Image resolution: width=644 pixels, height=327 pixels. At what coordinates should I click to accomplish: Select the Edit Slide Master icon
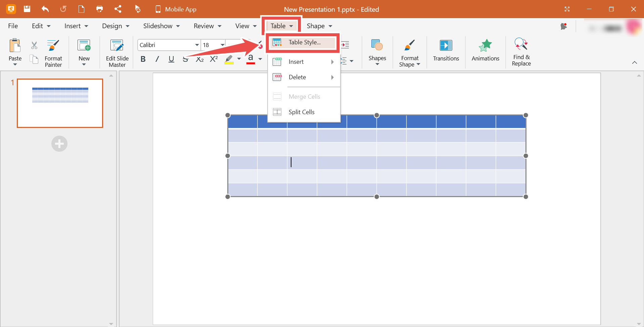(x=117, y=52)
